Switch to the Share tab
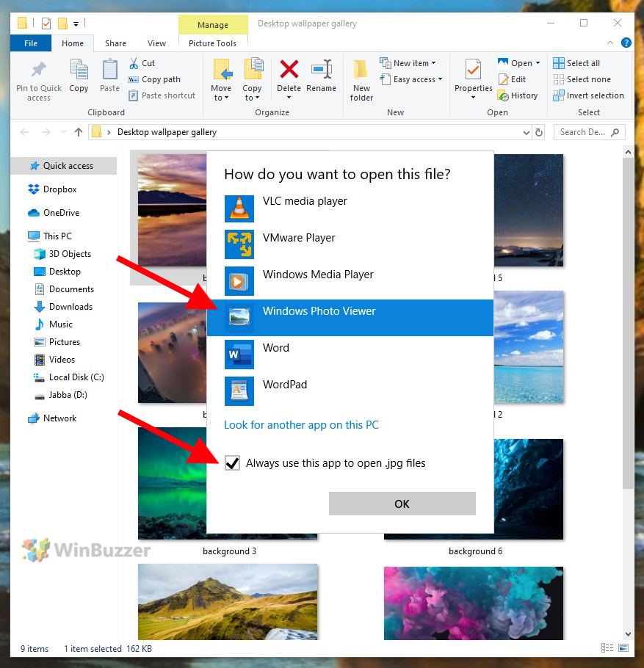Image resolution: width=644 pixels, height=668 pixels. [x=115, y=43]
